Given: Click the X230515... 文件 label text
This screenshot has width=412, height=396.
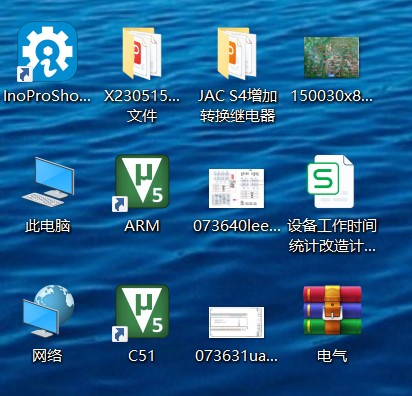Looking at the screenshot, I should pos(142,106).
